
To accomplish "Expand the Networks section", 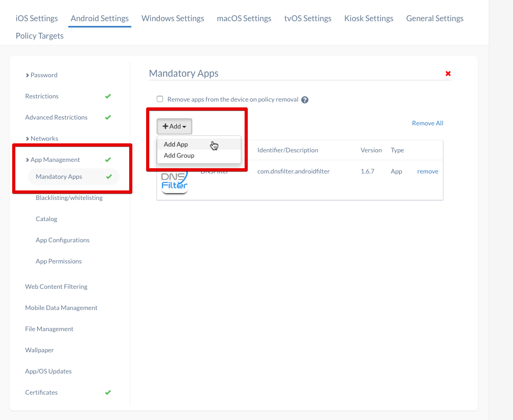I will point(42,139).
